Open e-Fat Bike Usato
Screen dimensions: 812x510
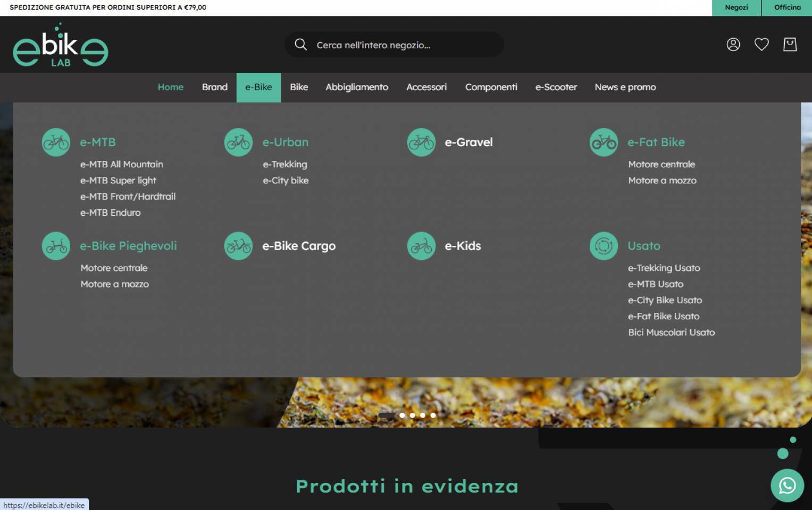664,316
